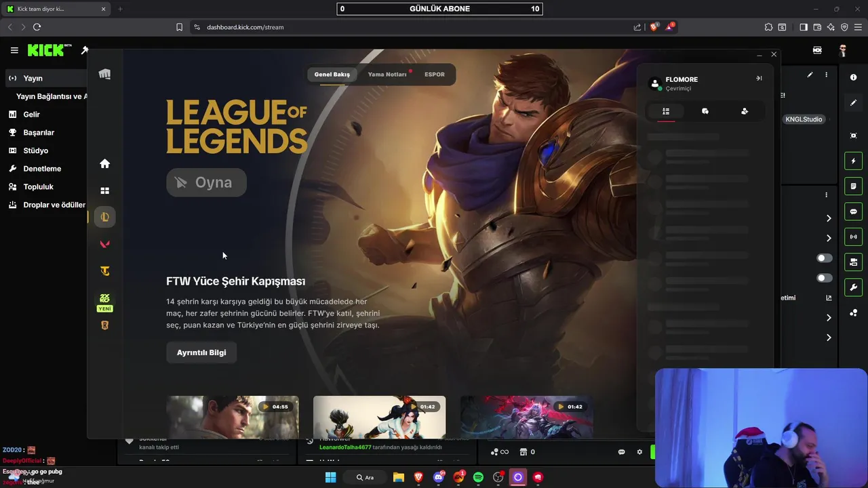Click the Kick pencil edit sidebar icon
Image resolution: width=868 pixels, height=488 pixels.
tap(853, 103)
